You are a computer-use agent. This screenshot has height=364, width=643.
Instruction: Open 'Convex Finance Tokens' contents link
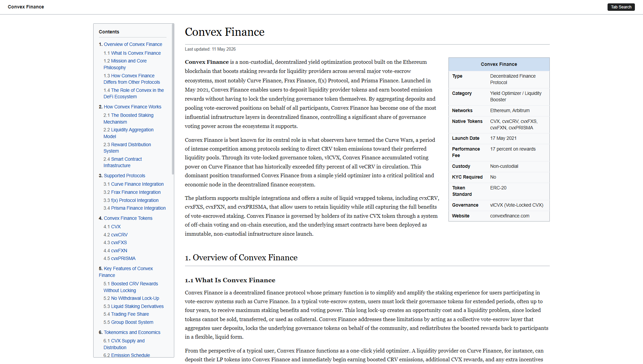coord(128,218)
